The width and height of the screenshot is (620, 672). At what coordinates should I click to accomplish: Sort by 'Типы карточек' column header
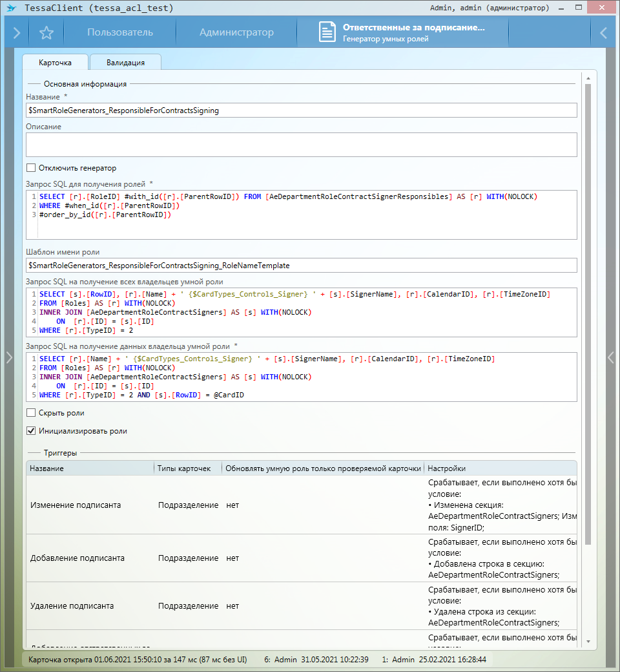tap(184, 468)
